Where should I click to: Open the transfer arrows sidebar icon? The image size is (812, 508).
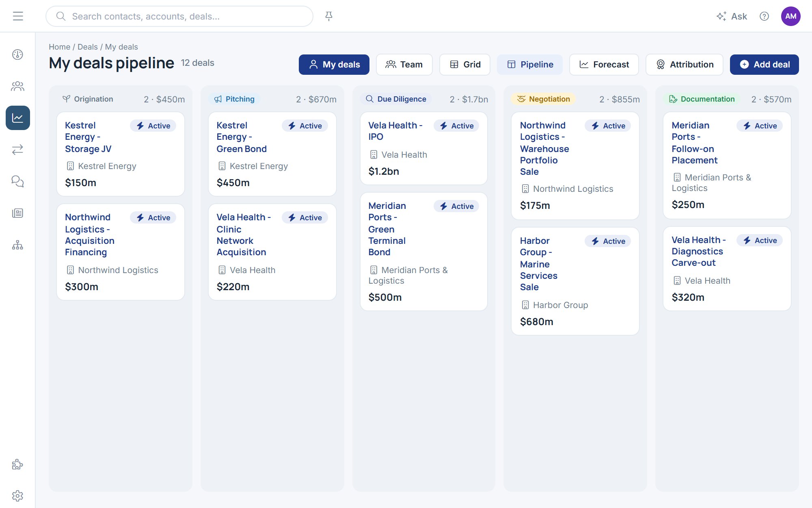[17, 150]
